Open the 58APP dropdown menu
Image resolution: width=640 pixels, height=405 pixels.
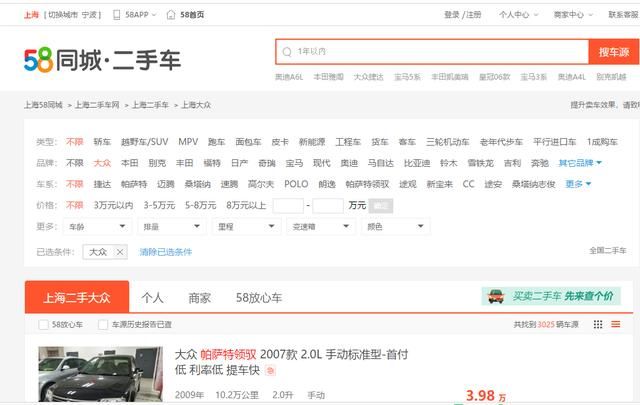tap(140, 15)
